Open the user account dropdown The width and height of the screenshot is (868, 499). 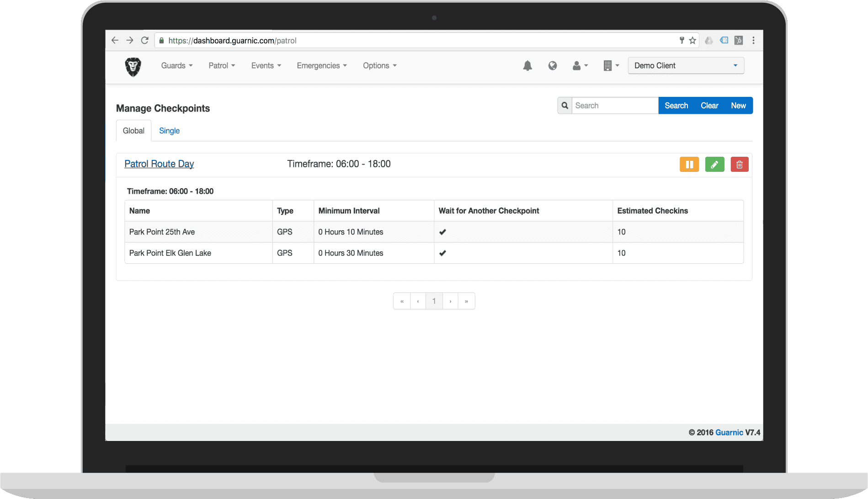click(580, 66)
